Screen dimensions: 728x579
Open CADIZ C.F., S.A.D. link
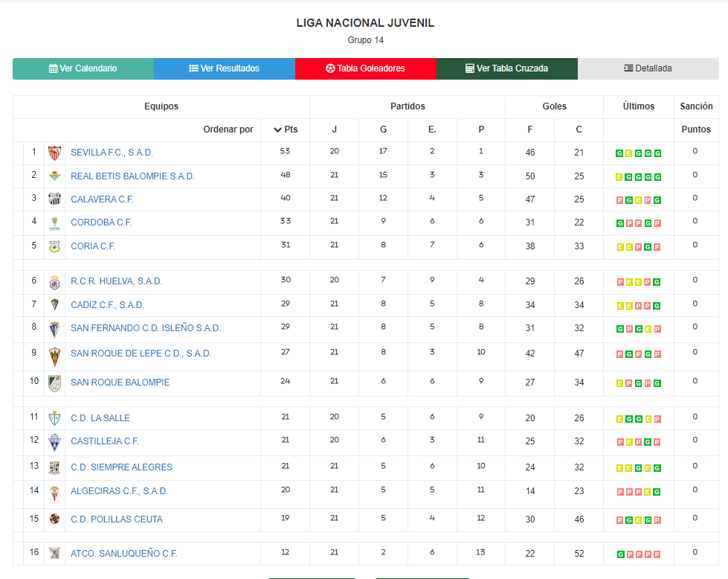click(x=107, y=305)
